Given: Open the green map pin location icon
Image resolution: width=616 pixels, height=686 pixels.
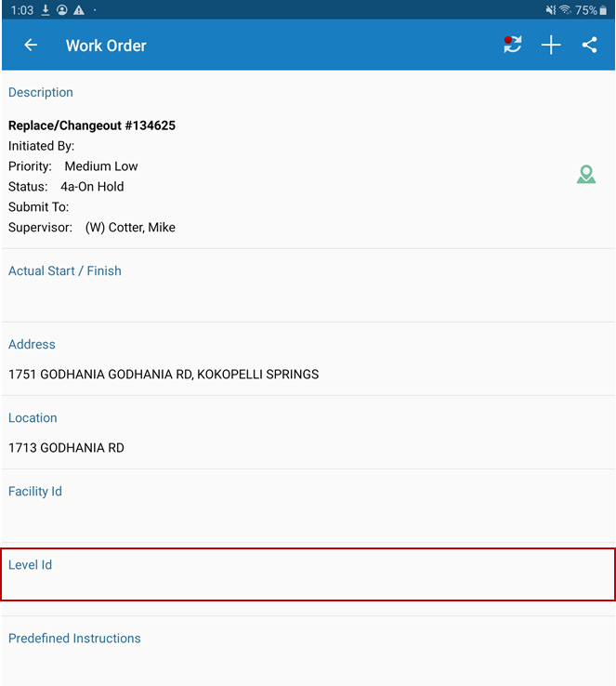Looking at the screenshot, I should pyautogui.click(x=585, y=174).
